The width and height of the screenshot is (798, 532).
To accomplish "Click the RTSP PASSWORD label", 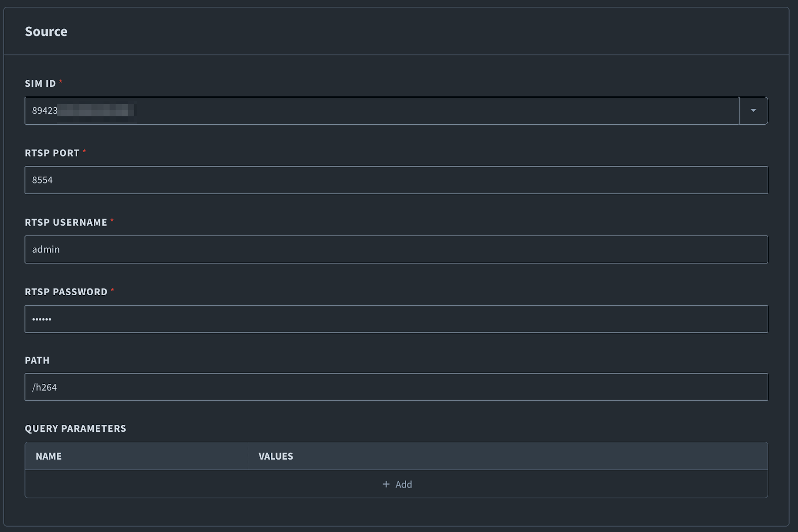I will coord(67,292).
